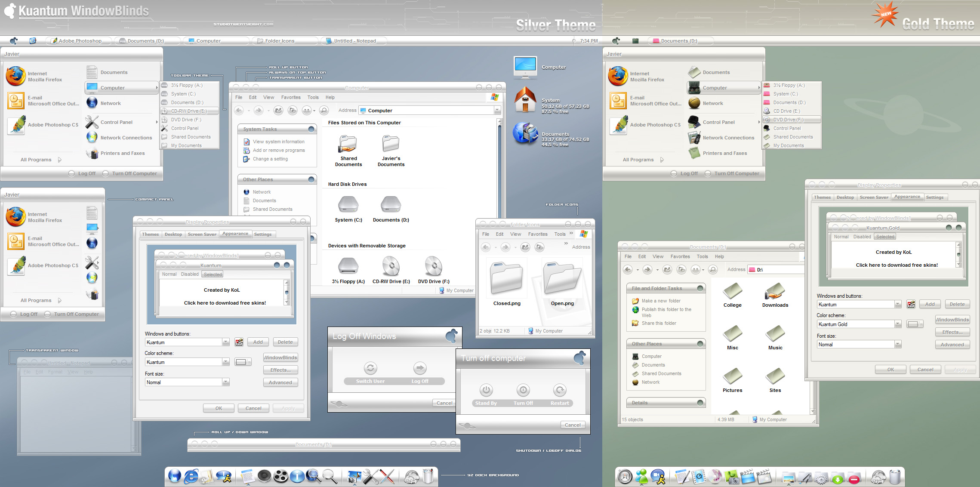
Task: Click color swatch button beside Kuantum color scheme
Action: point(243,362)
